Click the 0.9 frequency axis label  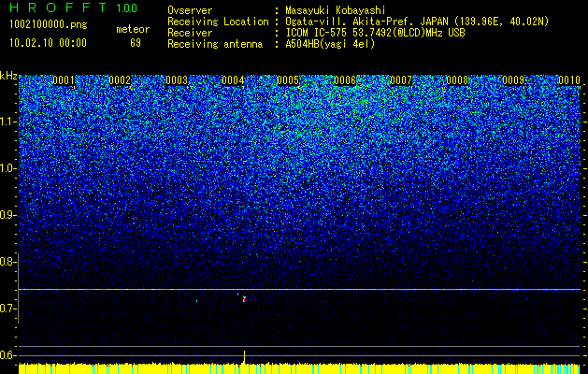(7, 215)
